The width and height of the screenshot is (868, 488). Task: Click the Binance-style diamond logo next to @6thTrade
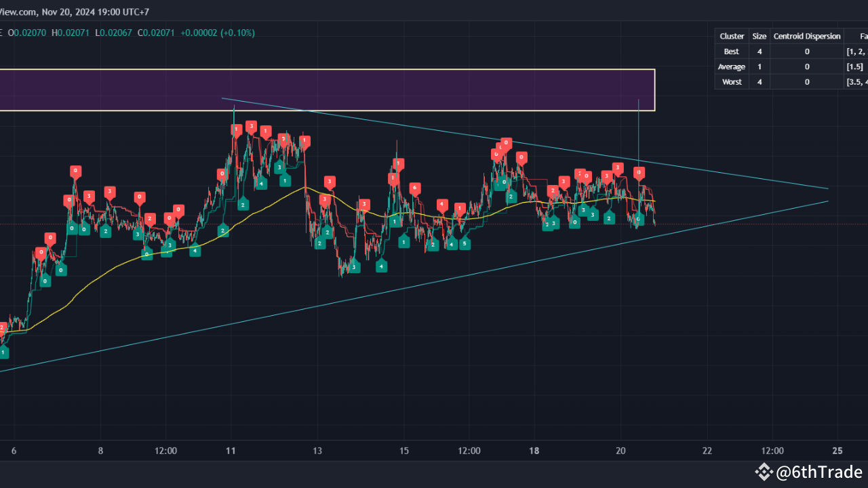point(765,472)
